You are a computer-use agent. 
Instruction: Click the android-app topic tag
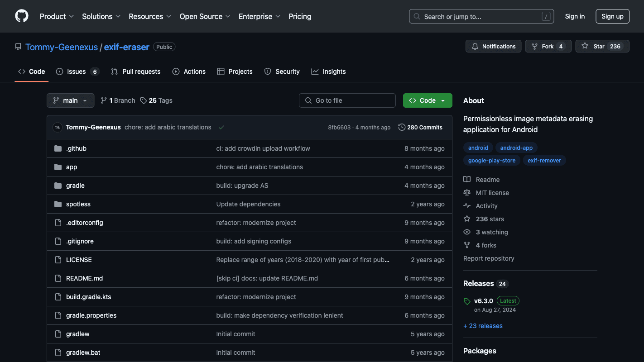click(516, 148)
